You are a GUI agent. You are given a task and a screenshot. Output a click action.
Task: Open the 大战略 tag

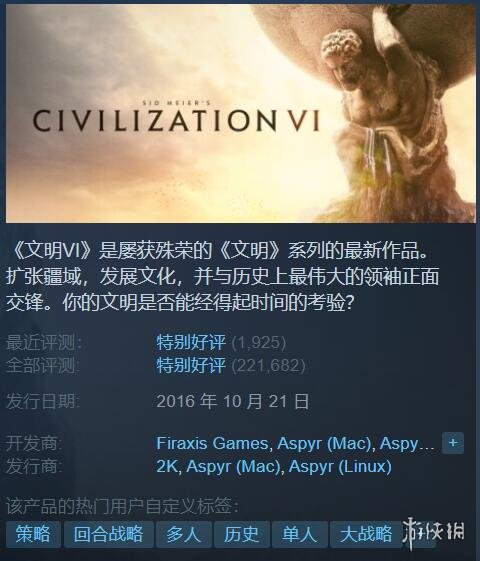point(366,534)
